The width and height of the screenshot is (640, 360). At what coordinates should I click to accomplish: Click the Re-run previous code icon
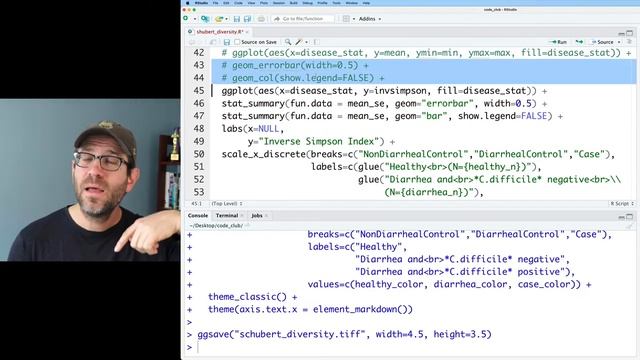579,42
